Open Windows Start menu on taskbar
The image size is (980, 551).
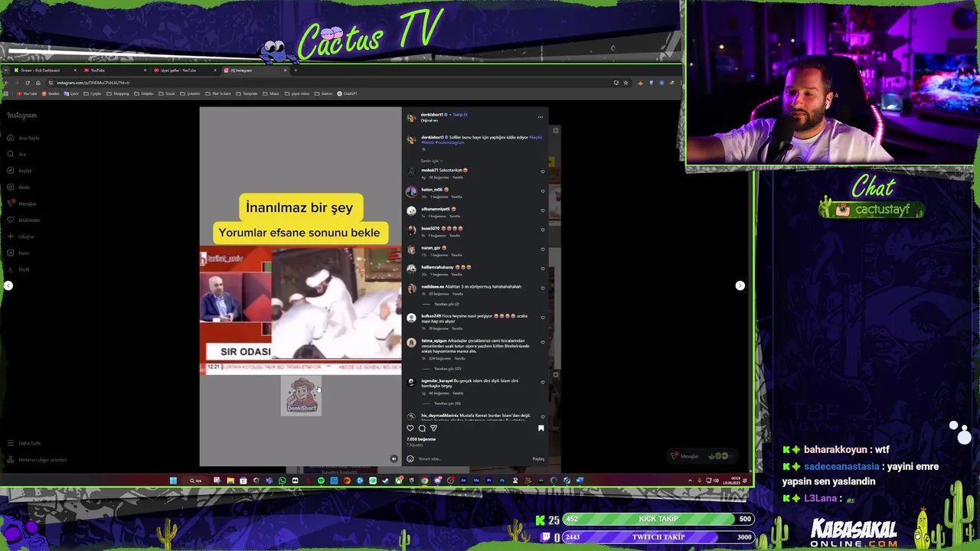[x=173, y=481]
